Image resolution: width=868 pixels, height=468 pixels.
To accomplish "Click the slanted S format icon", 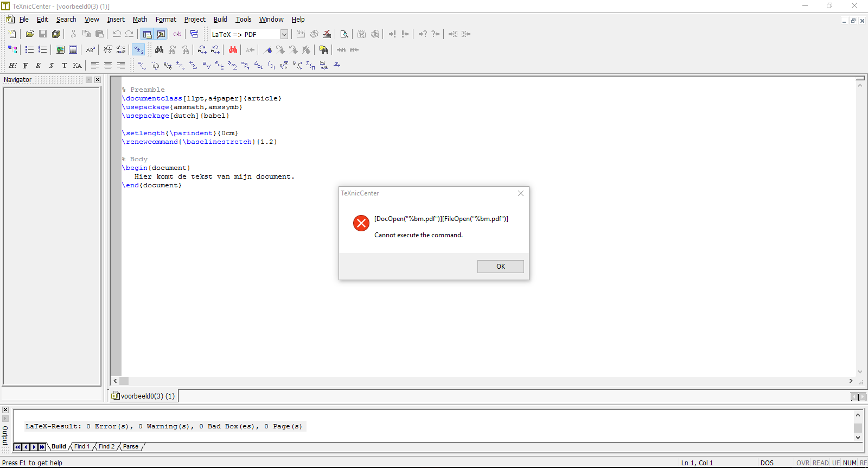I will (x=52, y=65).
